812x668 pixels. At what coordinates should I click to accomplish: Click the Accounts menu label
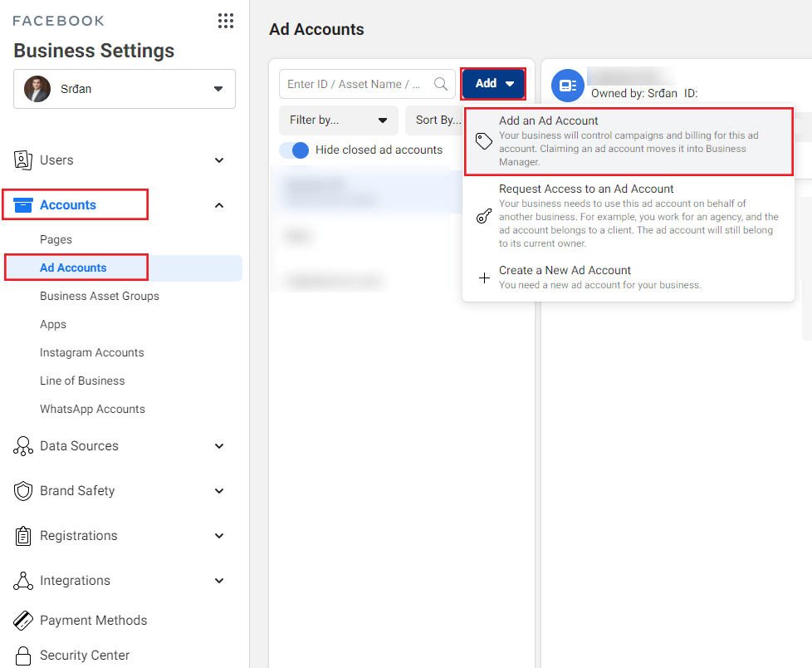click(x=68, y=205)
